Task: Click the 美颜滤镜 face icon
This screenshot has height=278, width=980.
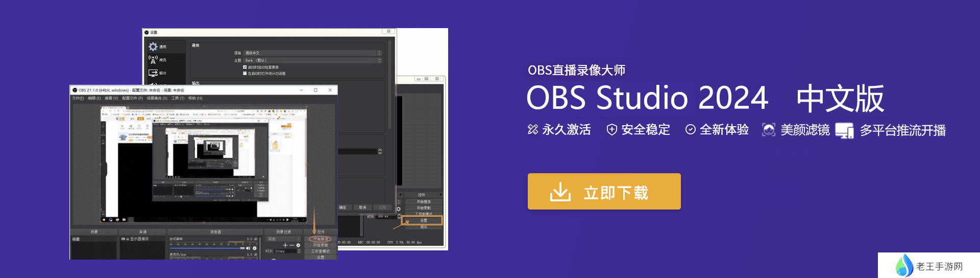Action: pyautogui.click(x=769, y=130)
